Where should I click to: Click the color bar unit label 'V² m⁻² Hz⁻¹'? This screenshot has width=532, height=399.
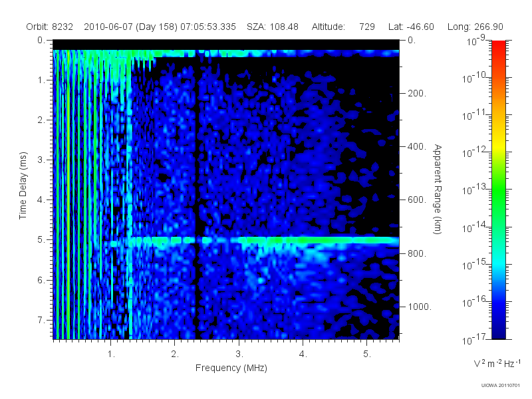click(x=497, y=363)
